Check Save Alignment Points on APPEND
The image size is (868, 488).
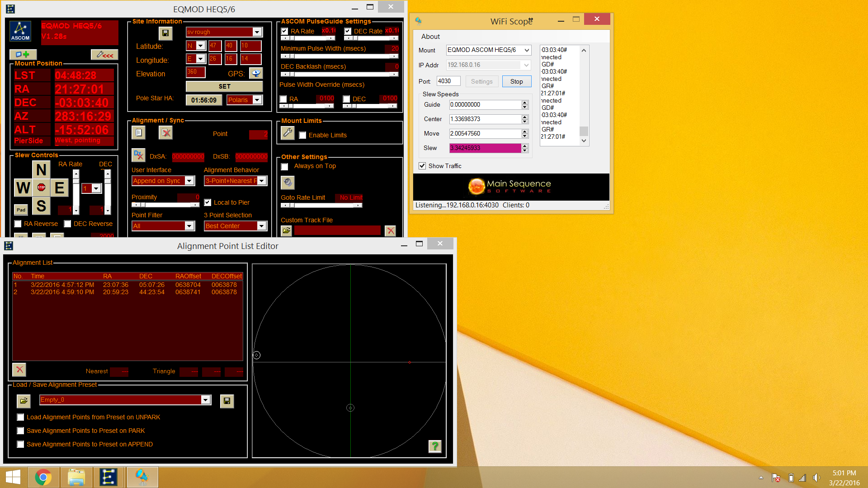coord(20,444)
